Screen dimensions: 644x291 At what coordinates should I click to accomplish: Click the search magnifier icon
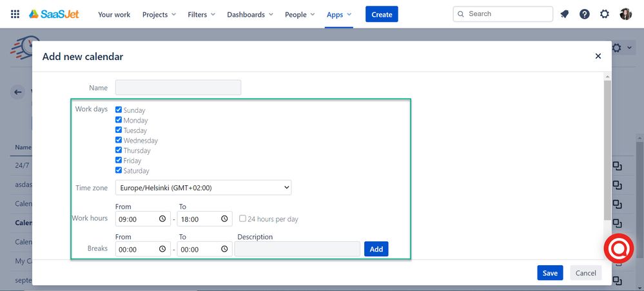pos(461,14)
